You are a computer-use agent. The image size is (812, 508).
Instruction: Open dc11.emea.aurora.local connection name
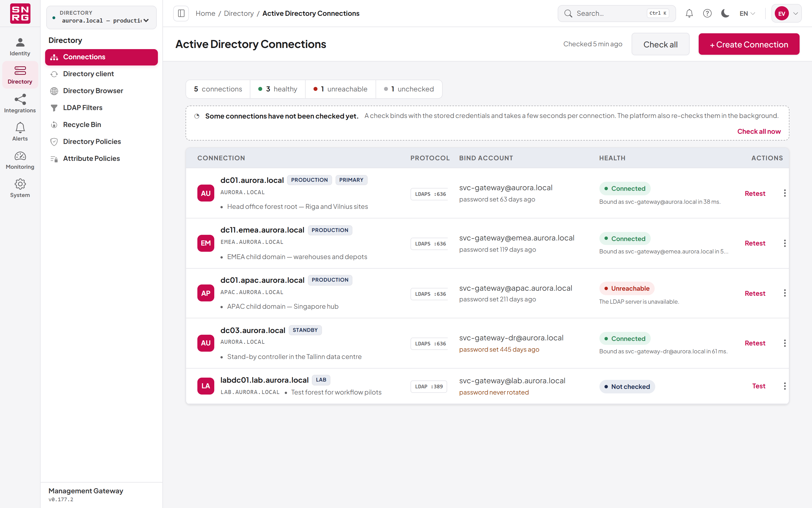pos(262,230)
